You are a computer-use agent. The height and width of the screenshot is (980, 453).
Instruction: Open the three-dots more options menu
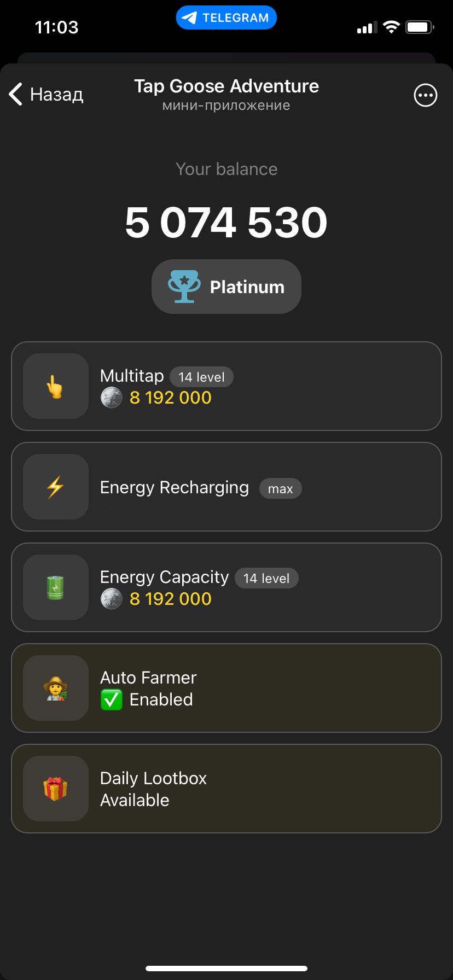click(425, 95)
